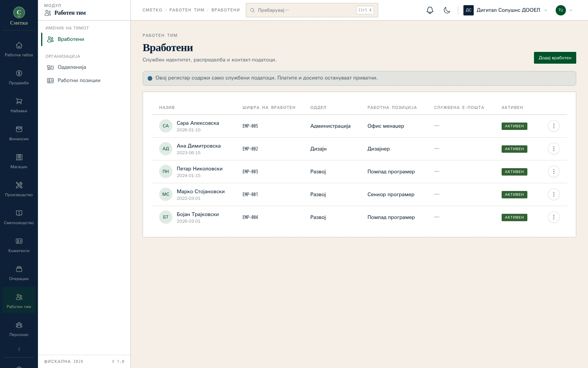The width and height of the screenshot is (588, 368).
Task: Click employee code EMP-002
Action: [x=250, y=149]
